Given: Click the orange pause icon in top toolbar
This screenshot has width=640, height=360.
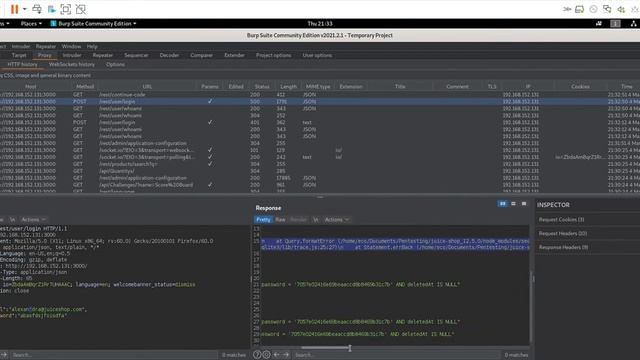Looking at the screenshot, I should (14, 9).
